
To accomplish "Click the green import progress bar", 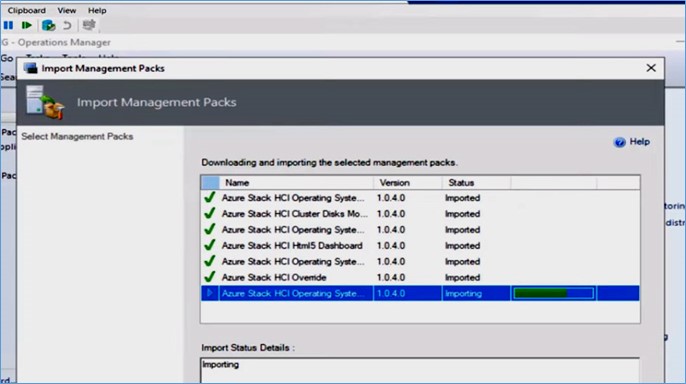I will pyautogui.click(x=554, y=293).
